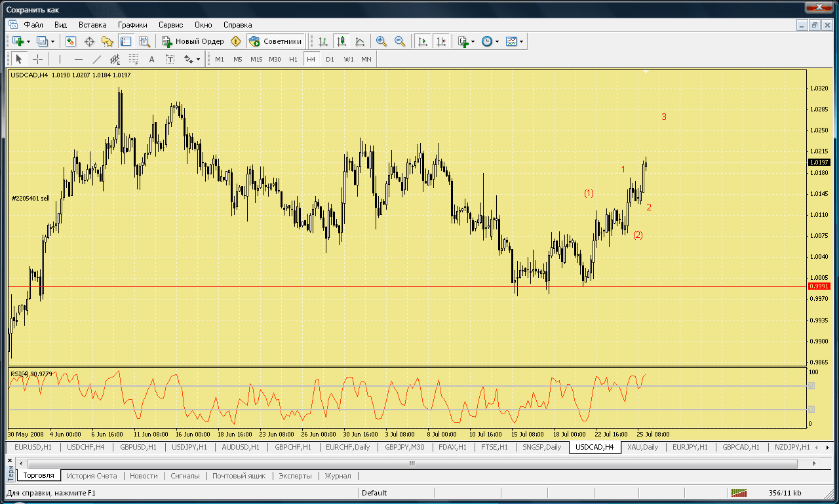Expand the Arrows tool dropdown
Image resolution: width=839 pixels, height=504 pixels.
(x=198, y=59)
